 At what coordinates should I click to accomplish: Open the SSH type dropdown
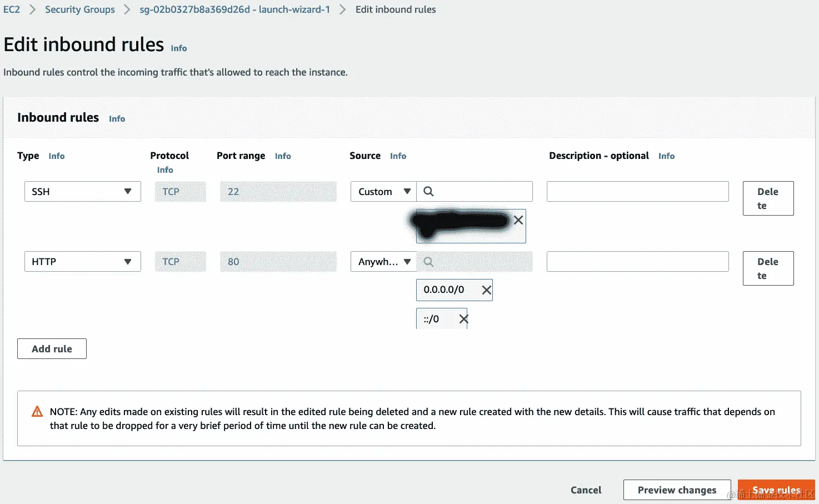pyautogui.click(x=83, y=191)
